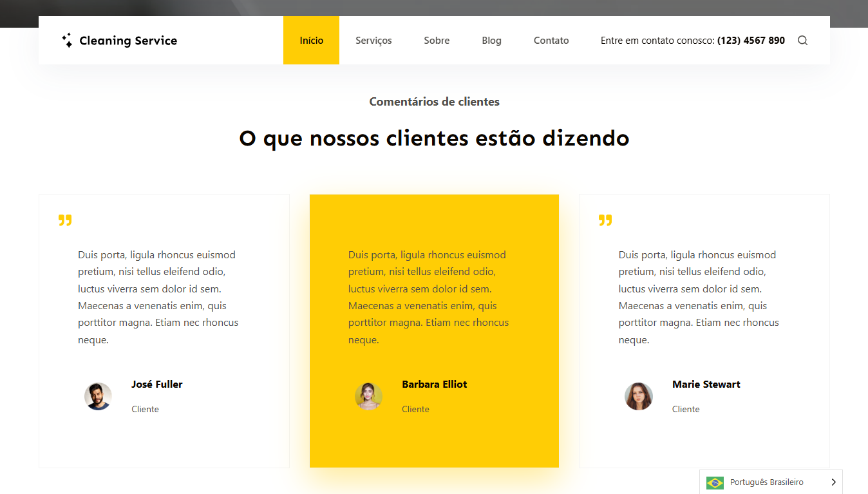The width and height of the screenshot is (868, 494).
Task: Click the quote mark icon on José's card
Action: click(65, 220)
